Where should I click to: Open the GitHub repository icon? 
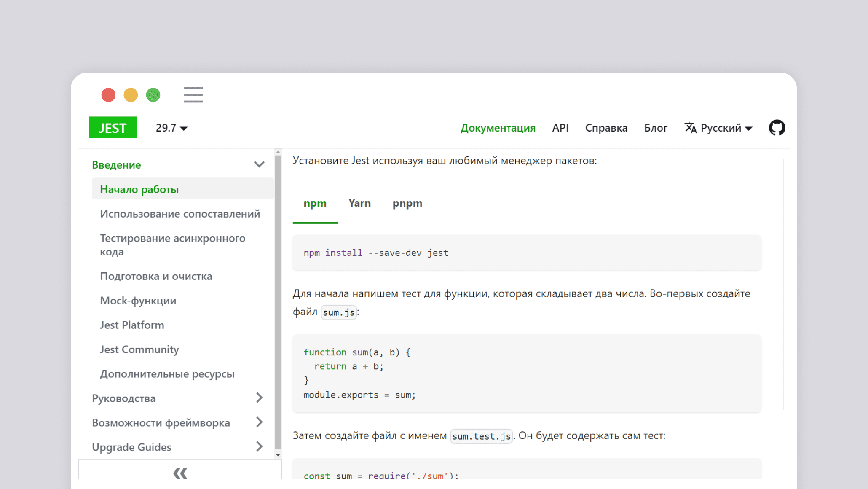(777, 128)
